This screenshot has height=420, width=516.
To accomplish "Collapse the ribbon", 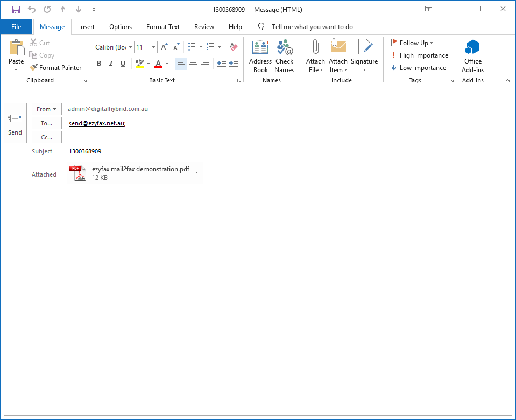I will coord(507,80).
